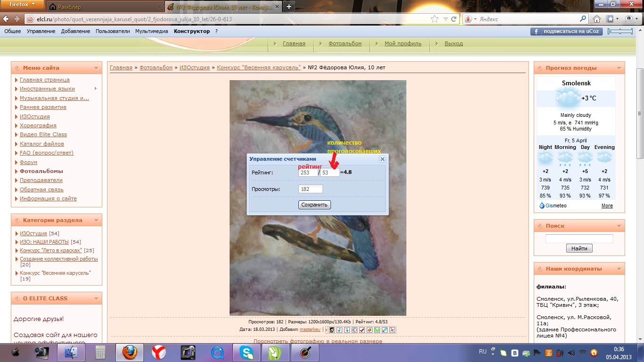Viewport: 644px width, 362px height.
Task: Go back with the browser back arrow
Action: point(6,19)
